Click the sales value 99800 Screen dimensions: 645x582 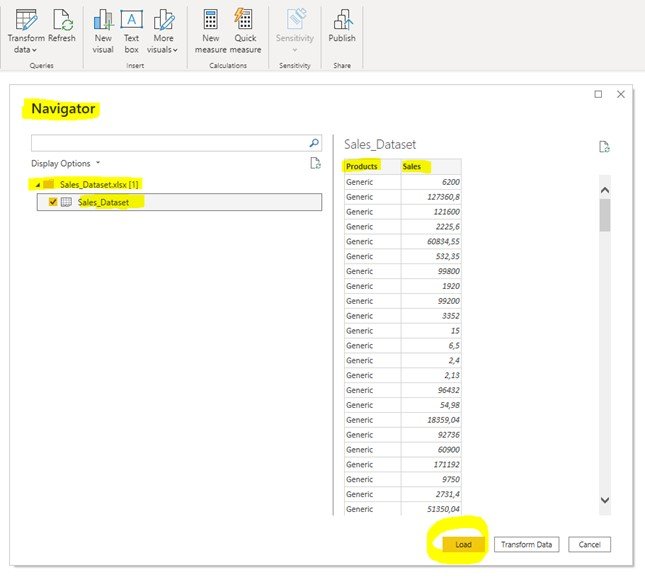click(449, 271)
